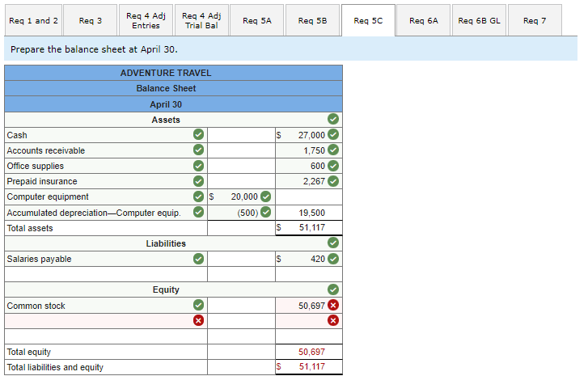Click the net equipment value 19,500

[311, 213]
